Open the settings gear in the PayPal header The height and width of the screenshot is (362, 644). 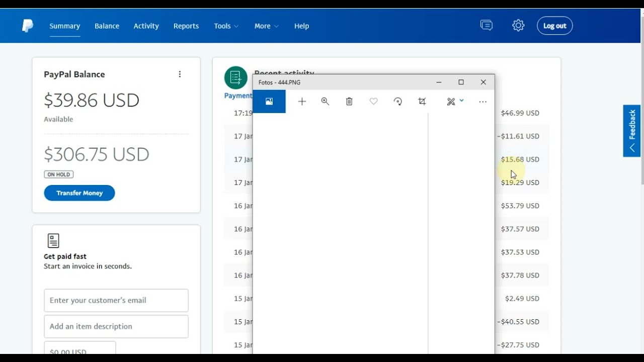point(518,26)
